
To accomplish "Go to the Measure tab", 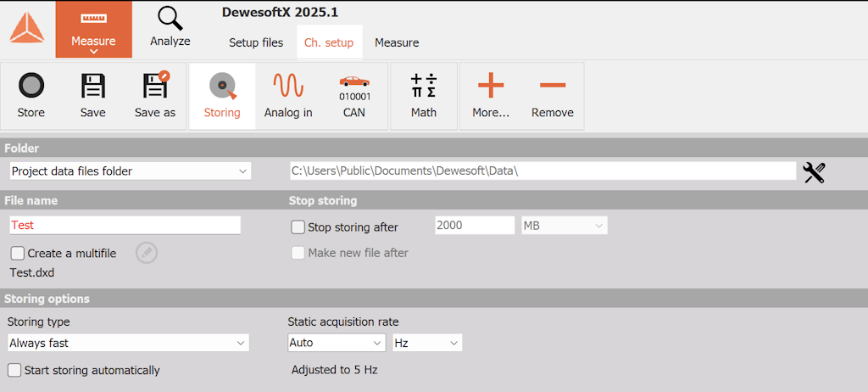I will [x=397, y=42].
